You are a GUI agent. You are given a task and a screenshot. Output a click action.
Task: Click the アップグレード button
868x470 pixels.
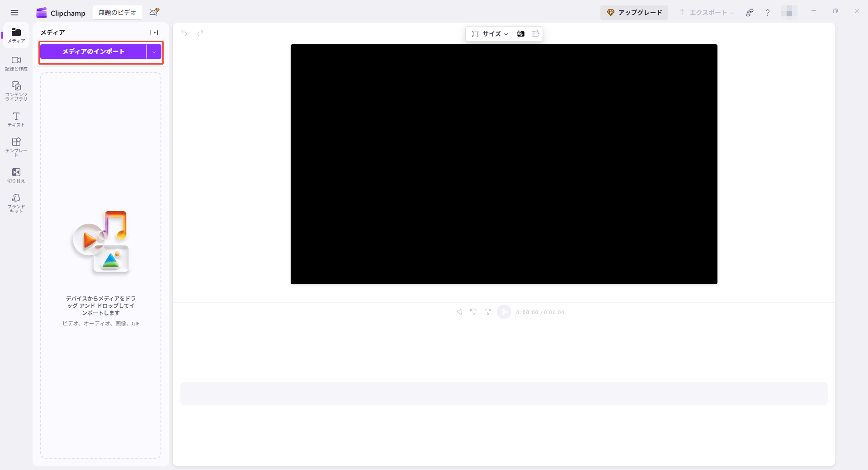coord(634,13)
